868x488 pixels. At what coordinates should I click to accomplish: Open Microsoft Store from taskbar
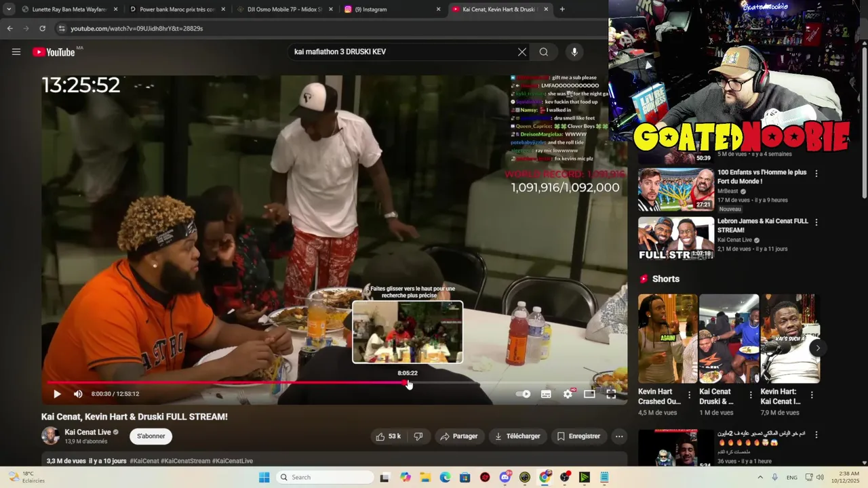[x=465, y=477]
